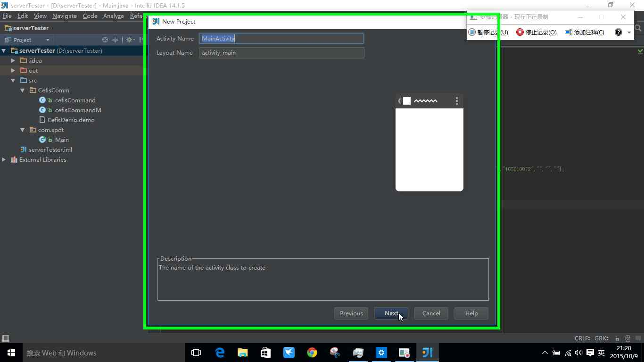
Task: Open the View menu
Action: [40, 16]
